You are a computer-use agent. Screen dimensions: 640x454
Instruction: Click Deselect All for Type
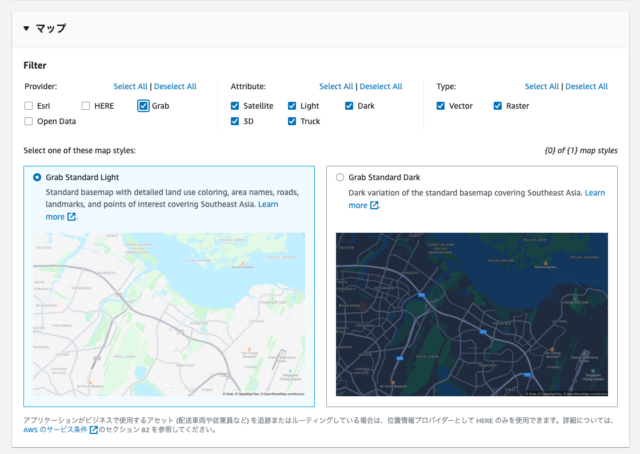click(587, 87)
